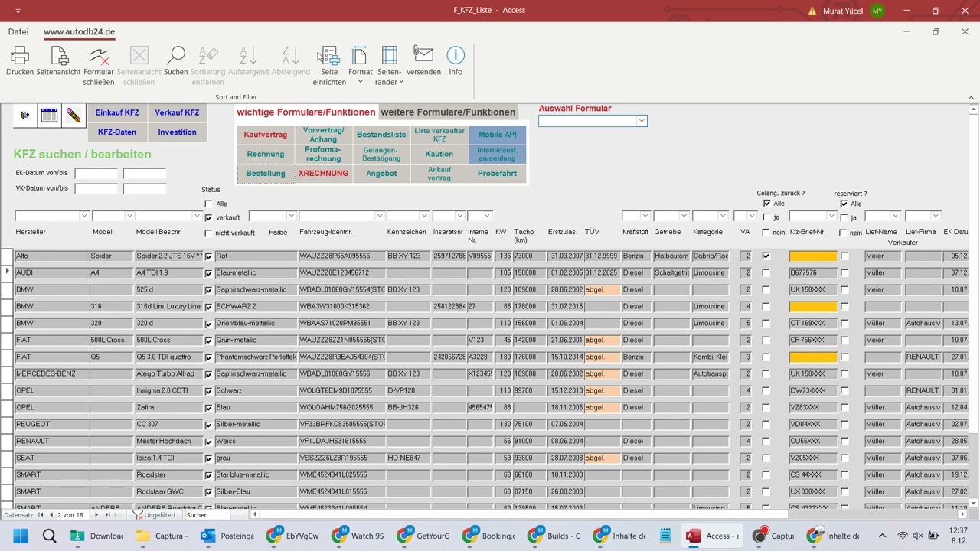Switch to weitere Formulare/Funktionen tab
This screenshot has width=980, height=551.
tap(448, 112)
